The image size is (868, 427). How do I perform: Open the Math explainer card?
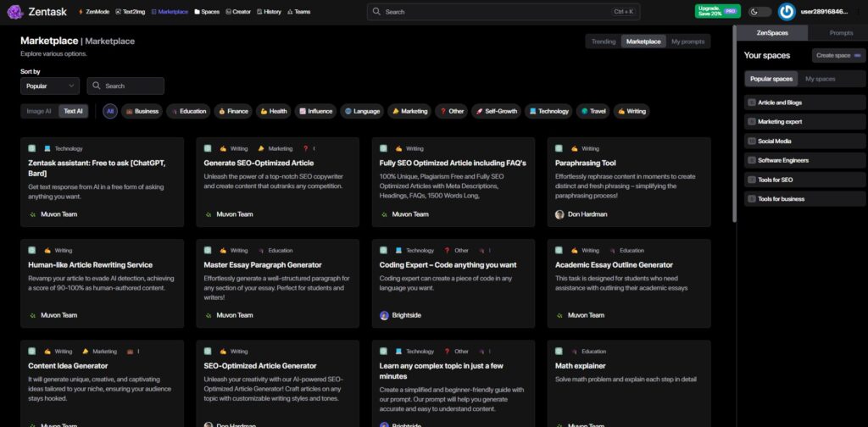pyautogui.click(x=629, y=383)
